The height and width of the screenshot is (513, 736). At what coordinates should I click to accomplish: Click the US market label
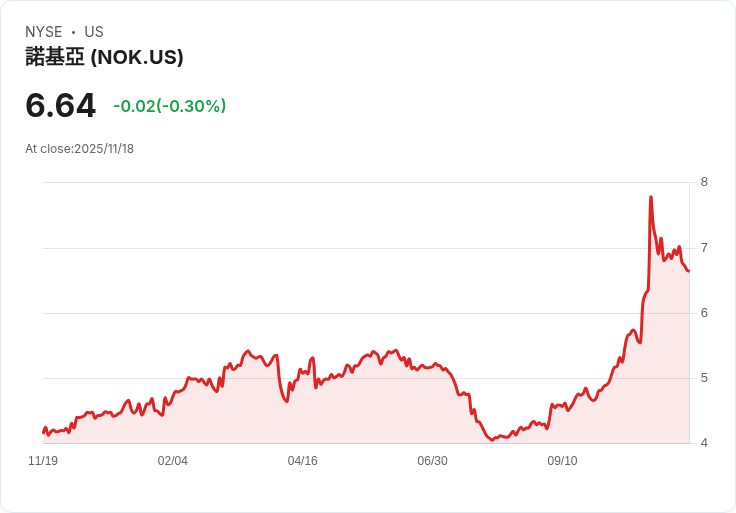tap(94, 32)
